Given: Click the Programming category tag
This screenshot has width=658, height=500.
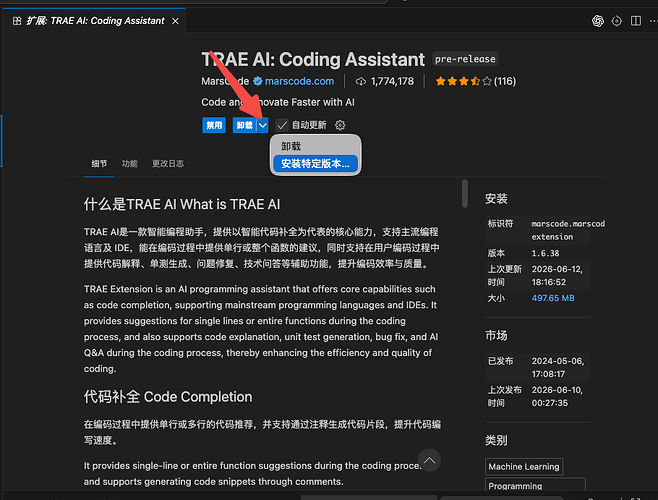Looking at the screenshot, I should 535,484.
